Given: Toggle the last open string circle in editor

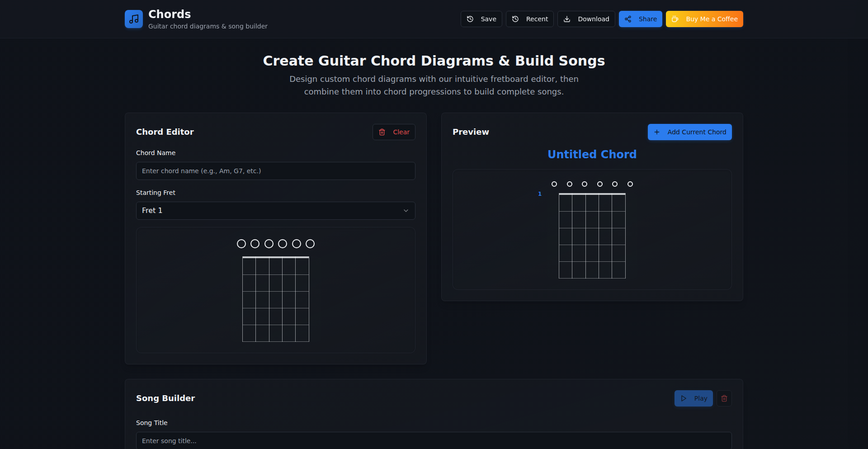Looking at the screenshot, I should (310, 244).
